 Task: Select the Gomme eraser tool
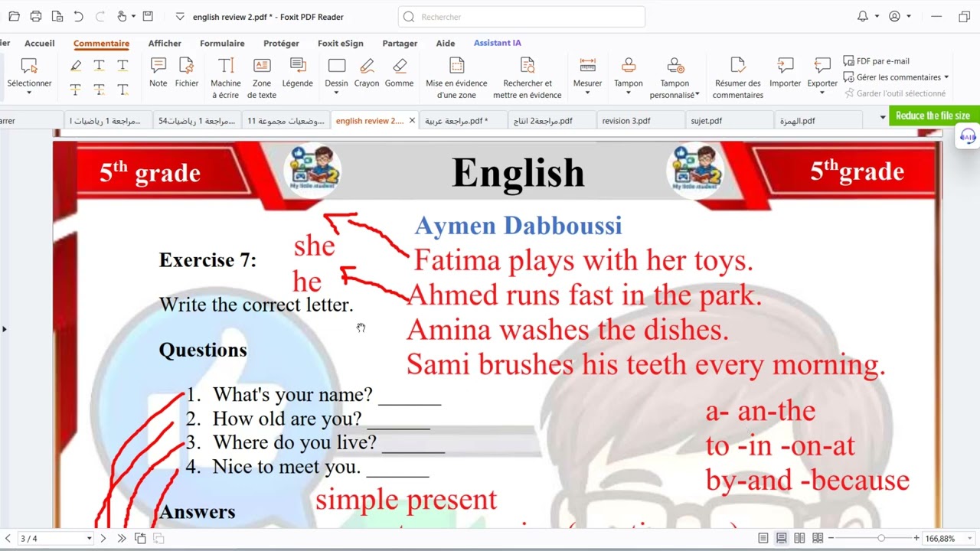[399, 73]
